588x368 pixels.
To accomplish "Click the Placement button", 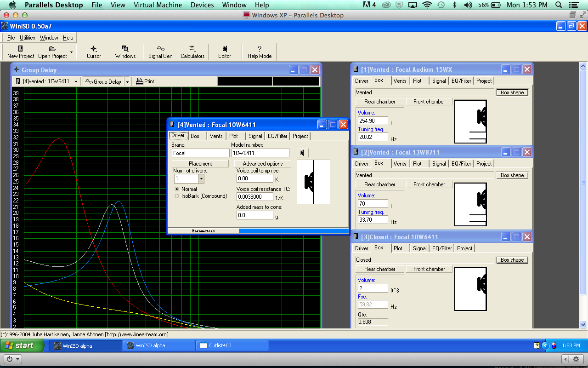I will (x=200, y=163).
